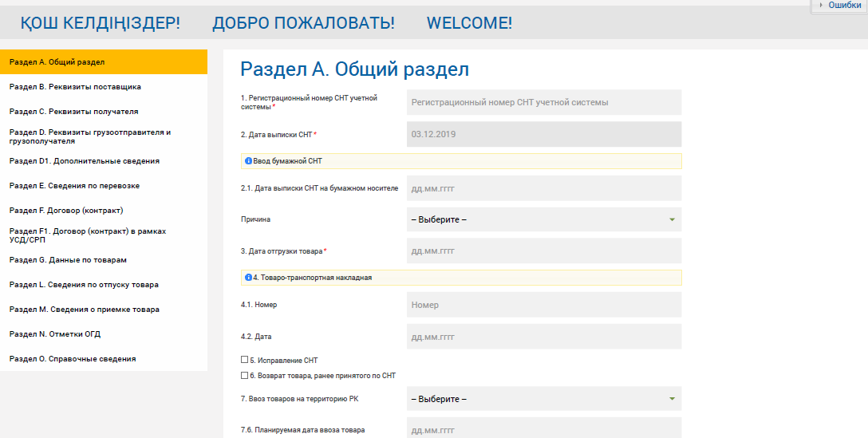Image resolution: width=868 pixels, height=438 pixels.
Task: Click the 4.2 Дата input field
Action: click(544, 337)
